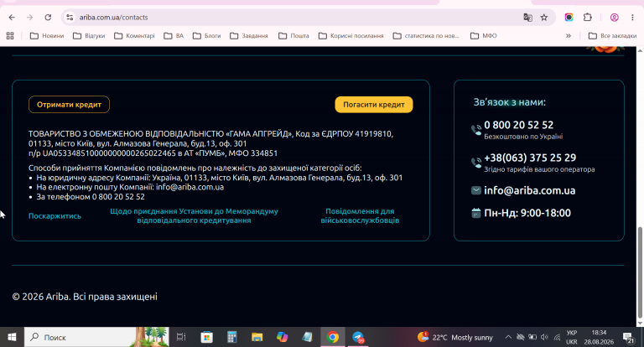Open the notification center icon
The image size is (644, 347).
pyautogui.click(x=628, y=338)
